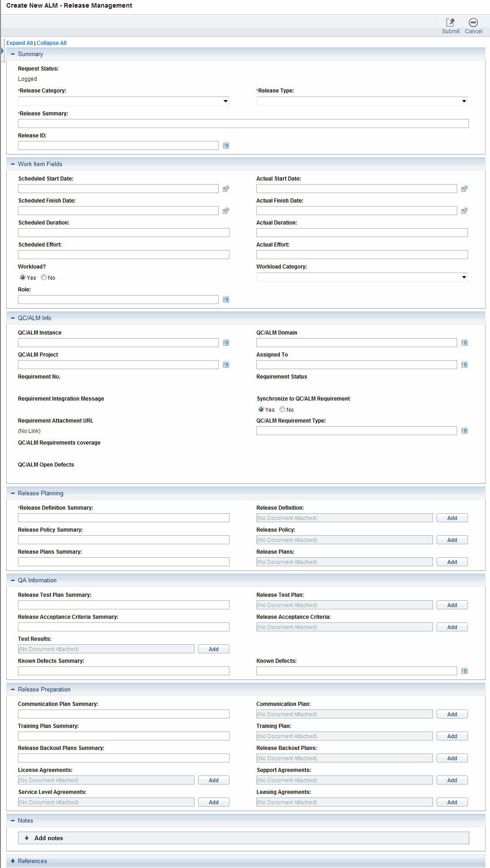Select Yes for Synchronize to QC/ALM Requirement

[x=261, y=410]
